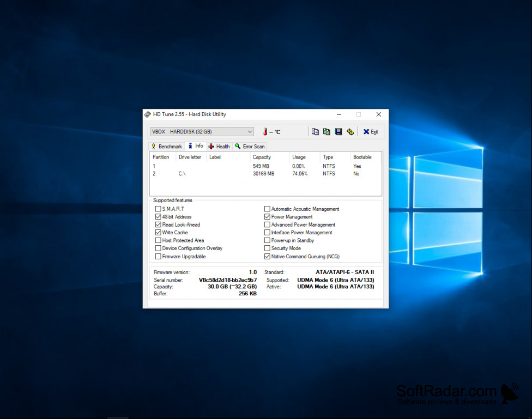Click the standard value ATA/ATAPI-6 - SATA II

click(344, 272)
